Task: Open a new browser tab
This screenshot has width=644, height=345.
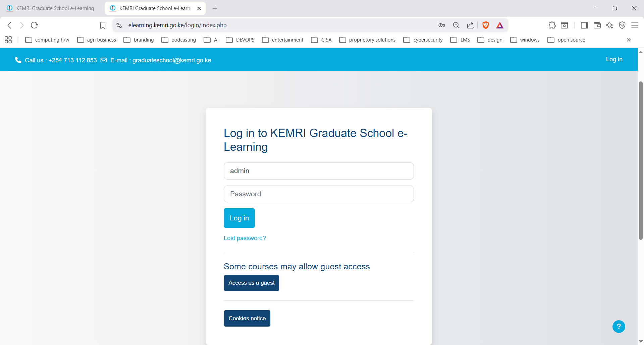Action: tap(215, 8)
